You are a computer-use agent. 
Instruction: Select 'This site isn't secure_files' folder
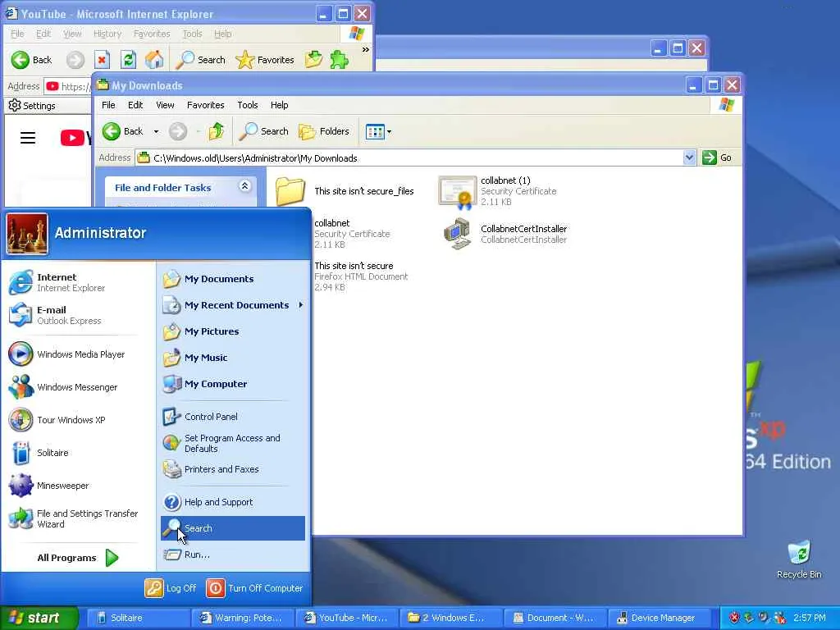coord(345,191)
